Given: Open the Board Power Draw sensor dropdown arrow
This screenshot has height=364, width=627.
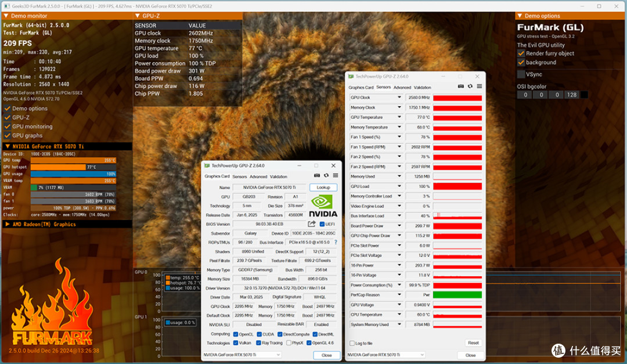Looking at the screenshot, I should [x=399, y=226].
